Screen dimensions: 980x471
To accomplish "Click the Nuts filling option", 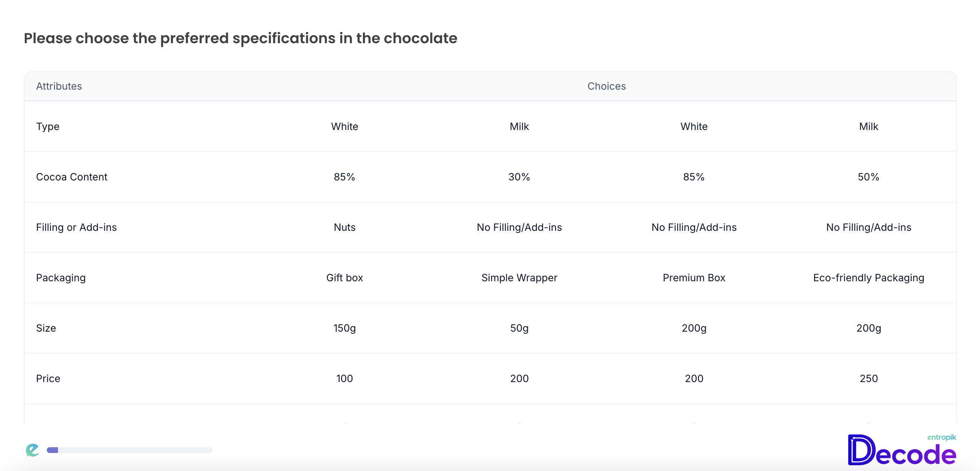I will (x=344, y=227).
